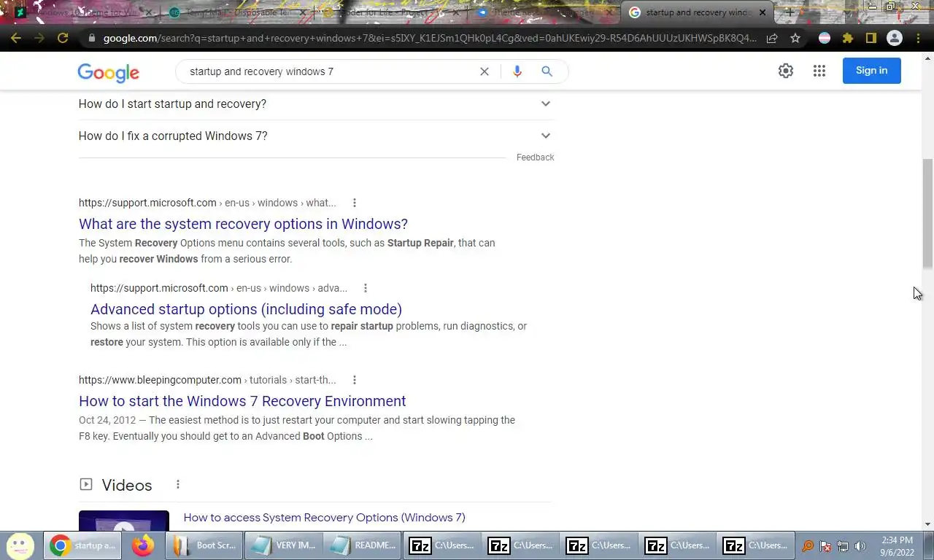Click the magnifier tray icon
This screenshot has height=560, width=934.
point(808,546)
